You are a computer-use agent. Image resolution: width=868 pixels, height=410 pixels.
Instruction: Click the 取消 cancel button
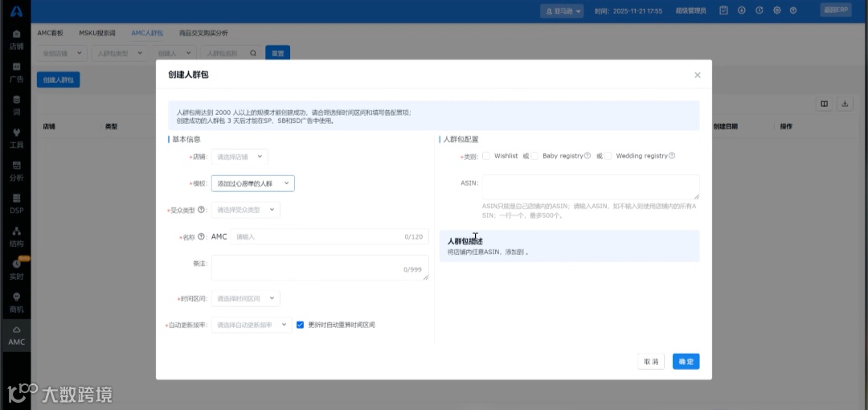651,361
